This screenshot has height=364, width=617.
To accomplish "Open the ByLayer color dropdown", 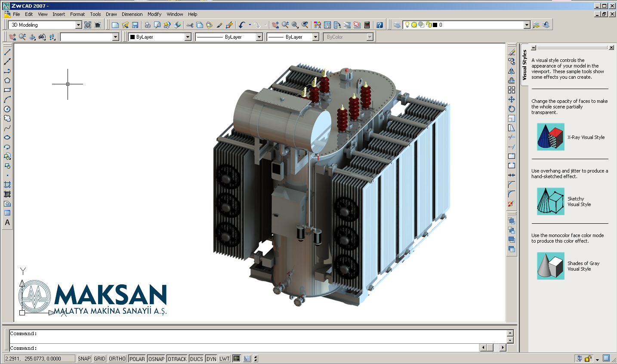I will coord(188,37).
